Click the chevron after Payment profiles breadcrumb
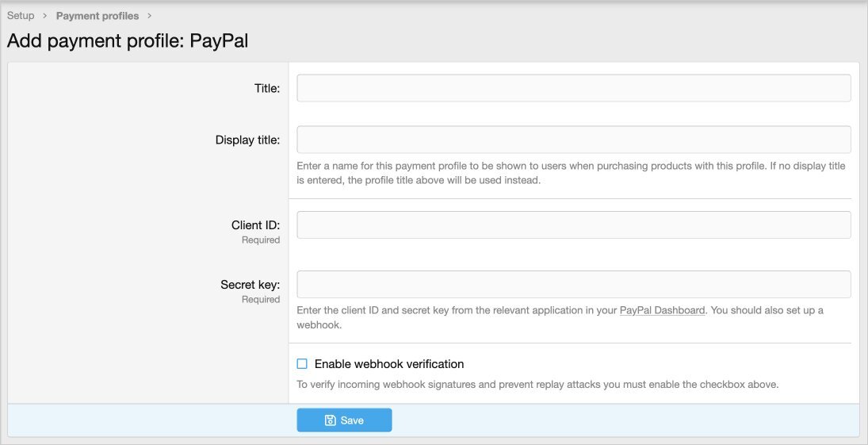 149,16
